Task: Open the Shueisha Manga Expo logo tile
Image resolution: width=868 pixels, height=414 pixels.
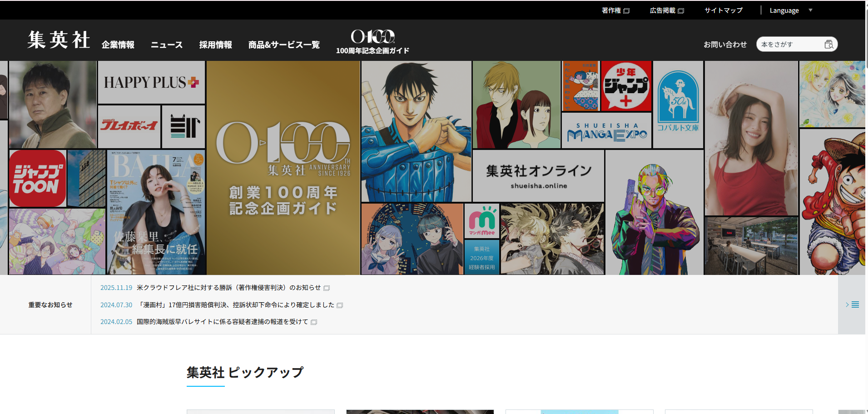Action: click(x=606, y=131)
